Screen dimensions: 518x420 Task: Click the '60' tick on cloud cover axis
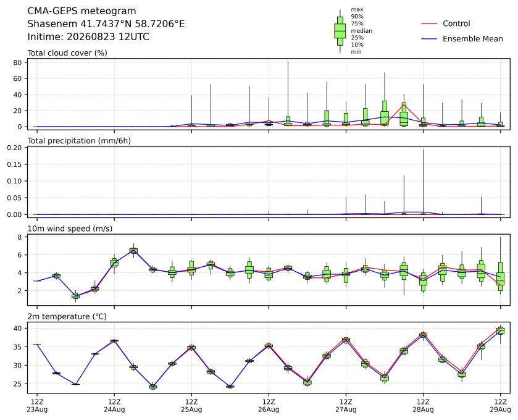[17, 78]
